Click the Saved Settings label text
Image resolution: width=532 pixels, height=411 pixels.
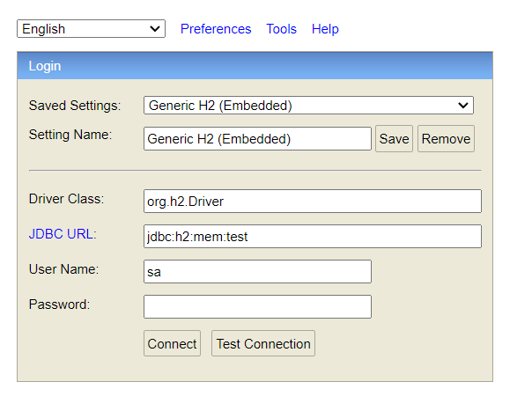tap(74, 106)
